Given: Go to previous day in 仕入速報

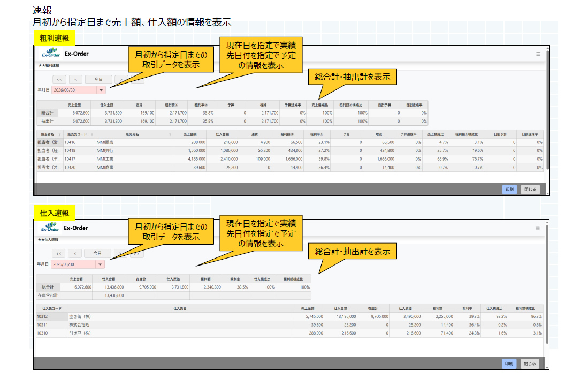Looking at the screenshot, I should [x=75, y=254].
